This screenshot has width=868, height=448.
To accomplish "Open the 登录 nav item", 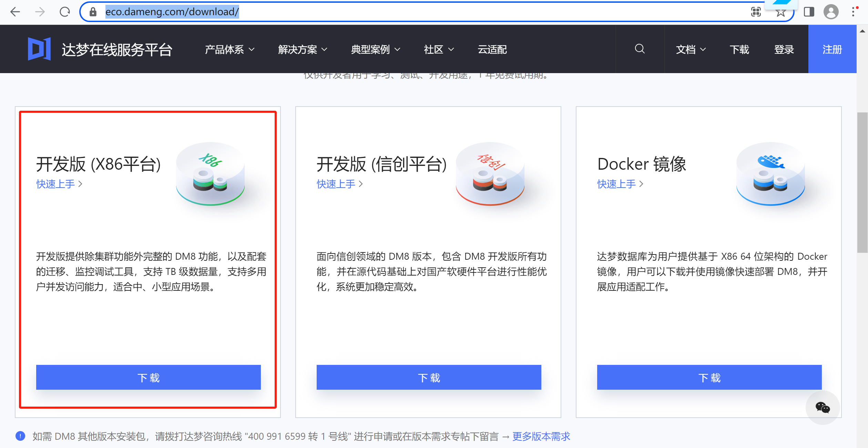I will 784,50.
